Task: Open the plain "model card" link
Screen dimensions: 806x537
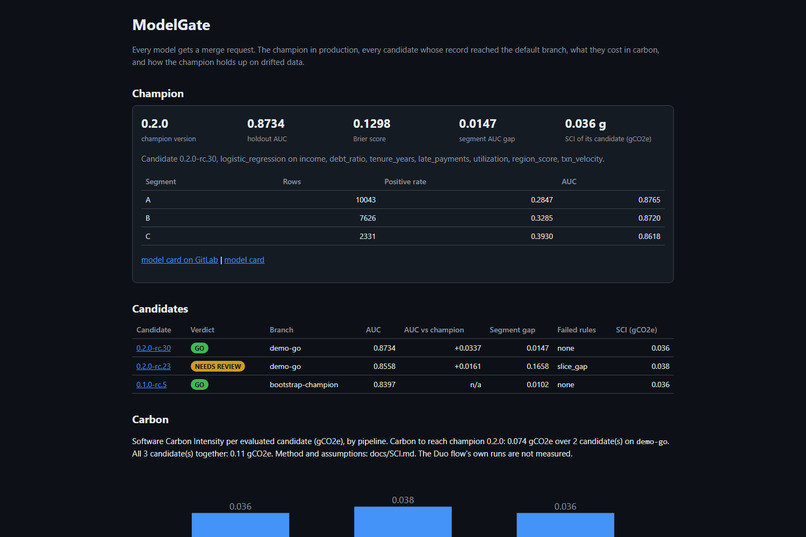Action: pyautogui.click(x=244, y=260)
